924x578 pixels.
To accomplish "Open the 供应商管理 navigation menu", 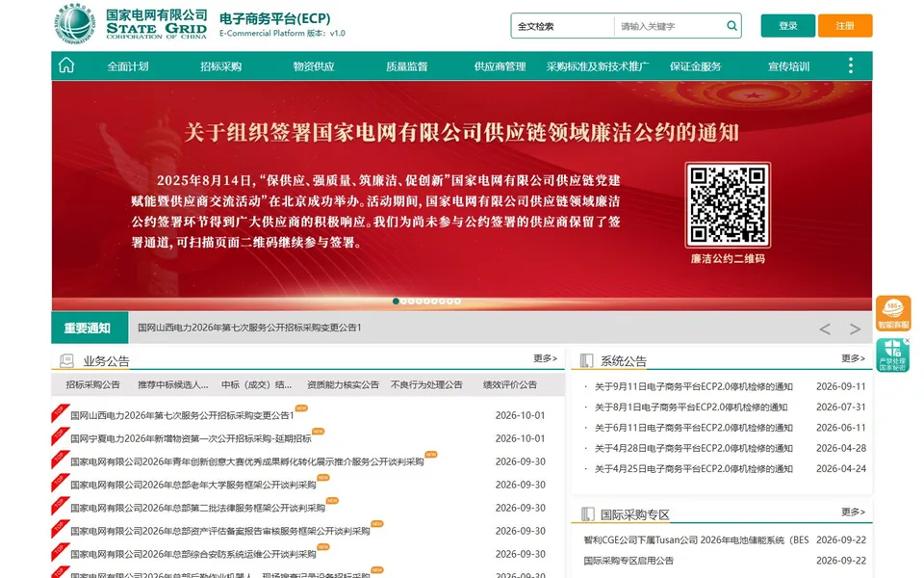I will 500,66.
